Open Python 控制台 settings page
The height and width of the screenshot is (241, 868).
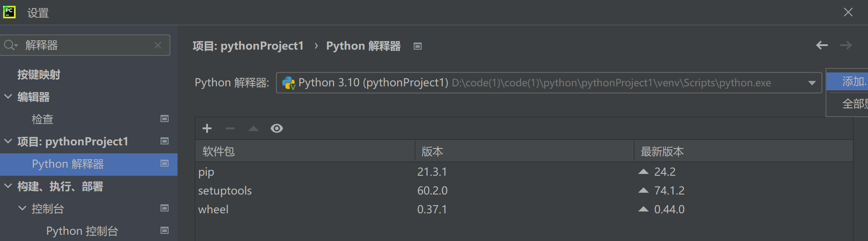pos(82,231)
